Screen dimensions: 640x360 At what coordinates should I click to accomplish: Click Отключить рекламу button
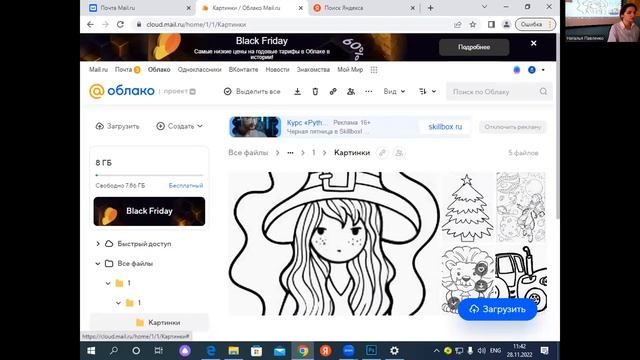[x=513, y=127]
